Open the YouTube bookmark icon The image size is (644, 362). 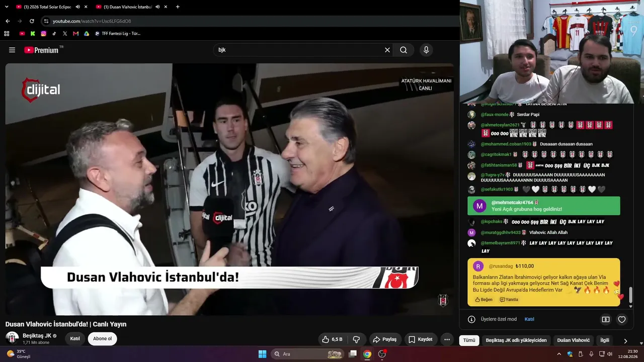pyautogui.click(x=22, y=34)
